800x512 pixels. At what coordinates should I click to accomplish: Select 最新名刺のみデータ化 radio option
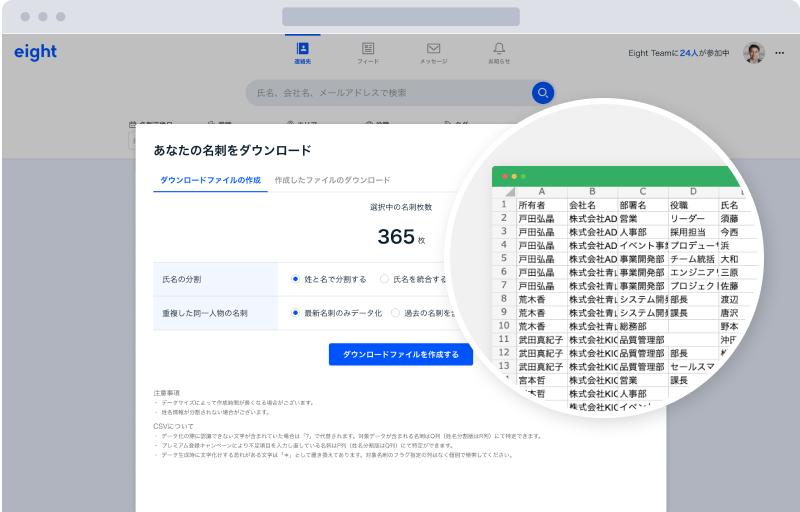(x=296, y=313)
